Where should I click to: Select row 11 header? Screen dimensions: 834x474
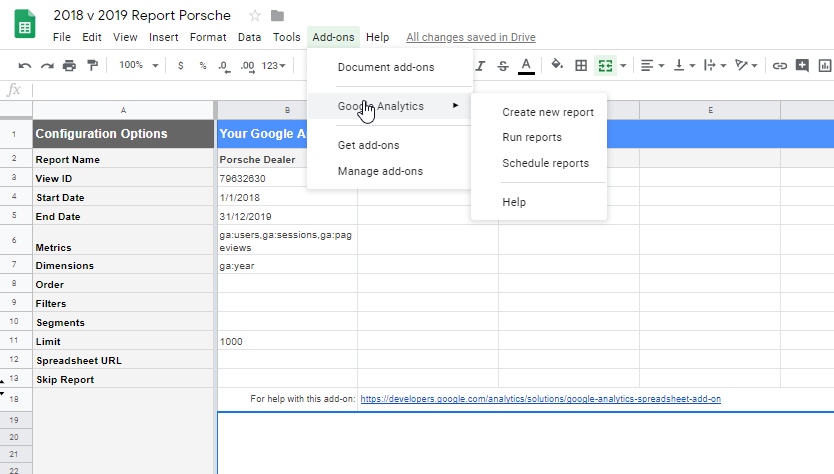click(x=14, y=340)
